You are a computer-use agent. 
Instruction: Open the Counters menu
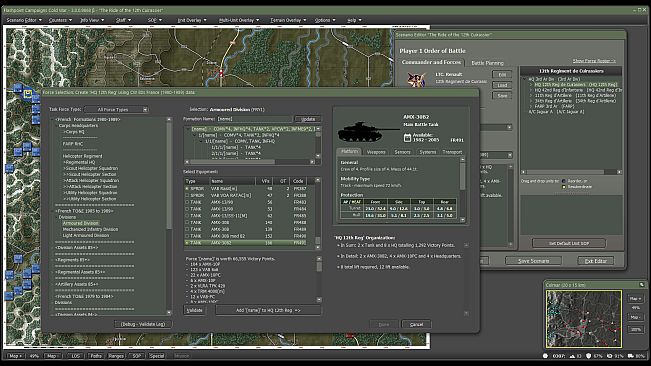coord(60,20)
